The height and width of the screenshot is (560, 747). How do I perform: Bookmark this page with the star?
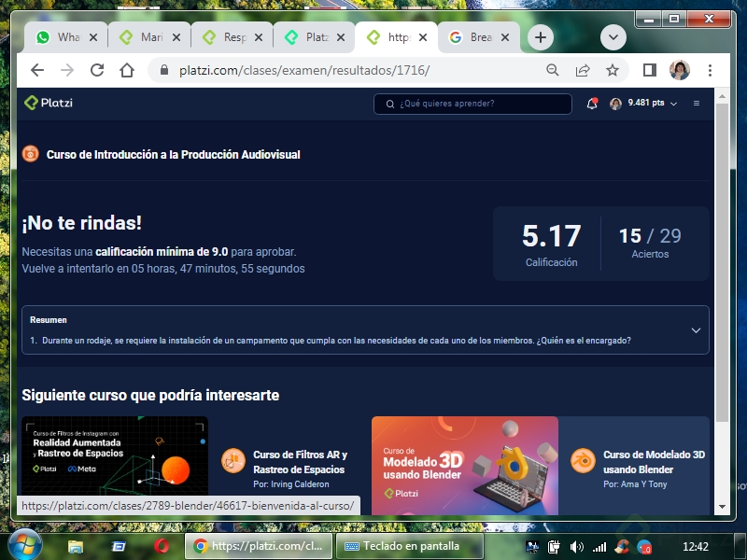tap(613, 71)
